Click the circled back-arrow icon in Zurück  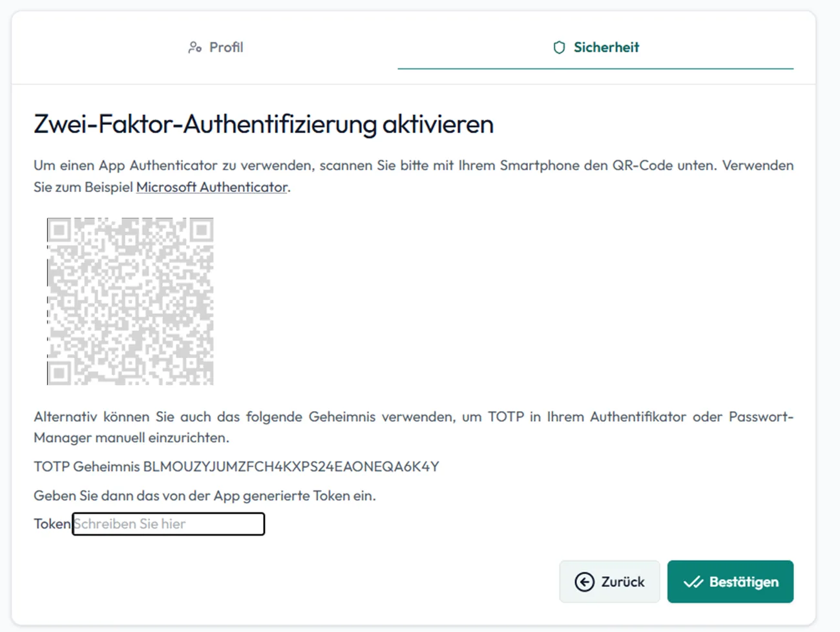(x=585, y=582)
